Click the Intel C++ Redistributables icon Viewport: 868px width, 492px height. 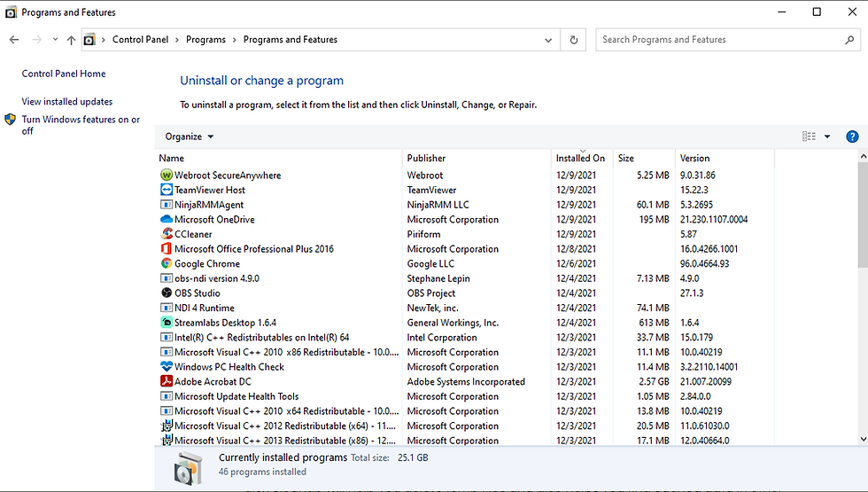tap(167, 338)
